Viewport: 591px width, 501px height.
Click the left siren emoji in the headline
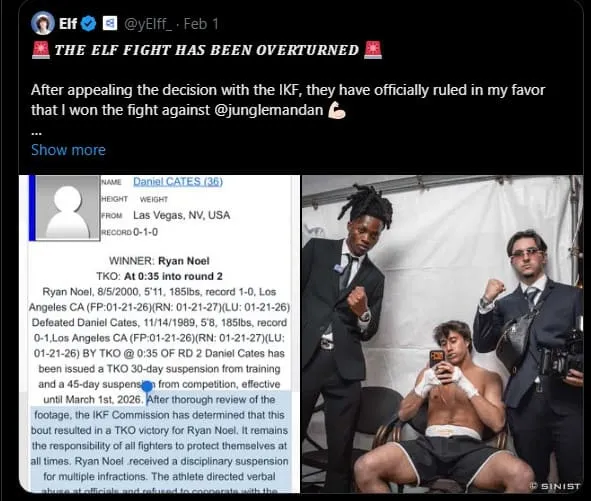tap(40, 50)
